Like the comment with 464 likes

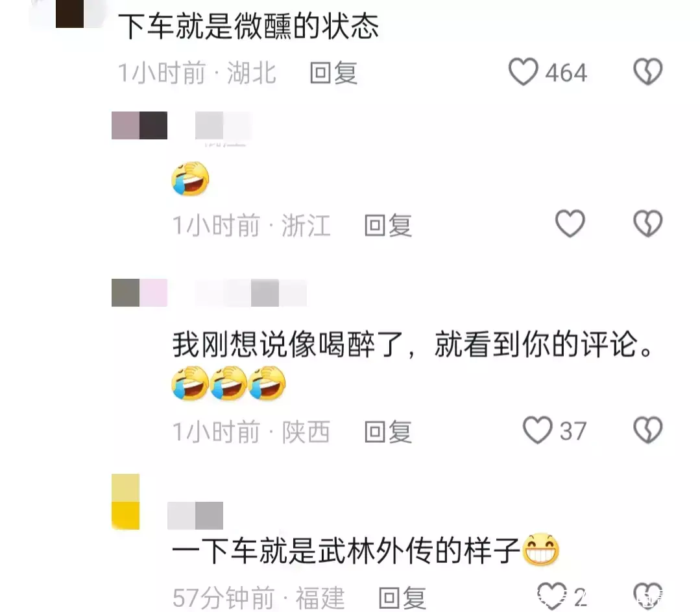[523, 72]
